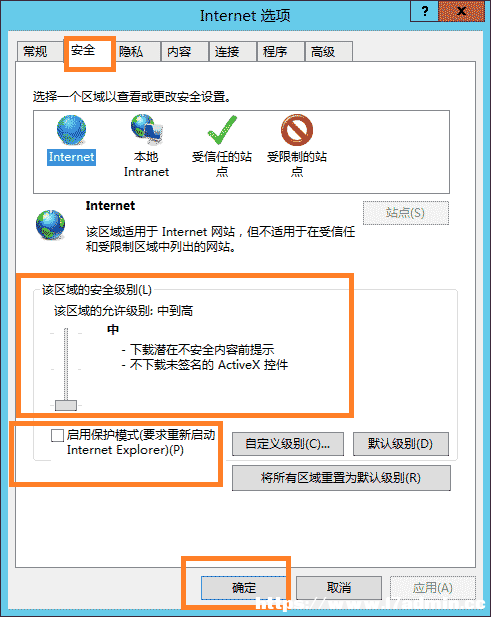491x617 pixels.
Task: Click the globe icon beside Internet description
Action: click(x=50, y=225)
